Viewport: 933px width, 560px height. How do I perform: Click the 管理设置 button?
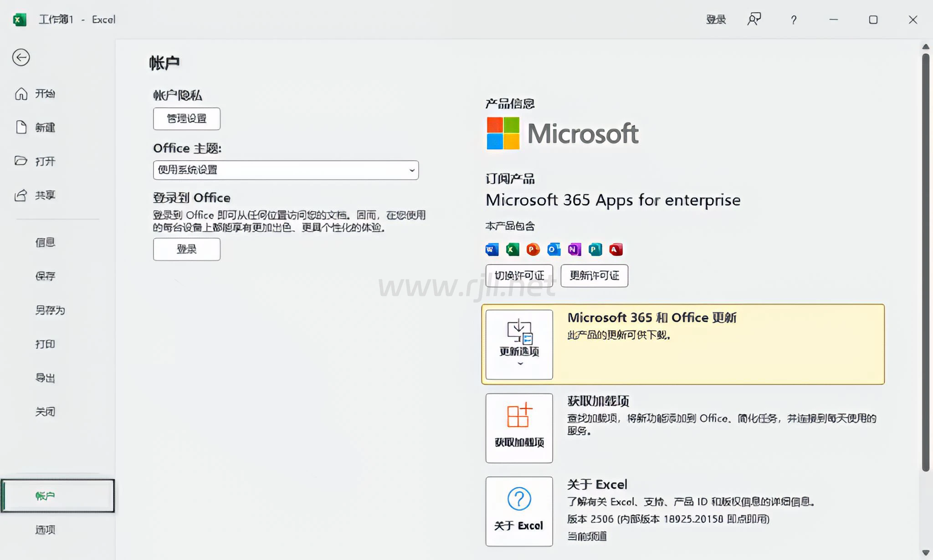(x=187, y=118)
